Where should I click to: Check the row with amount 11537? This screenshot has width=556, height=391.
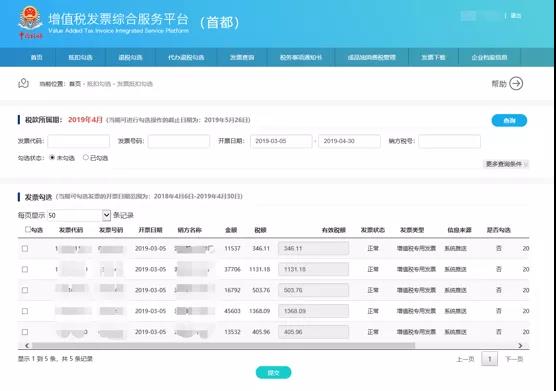[x=25, y=248]
